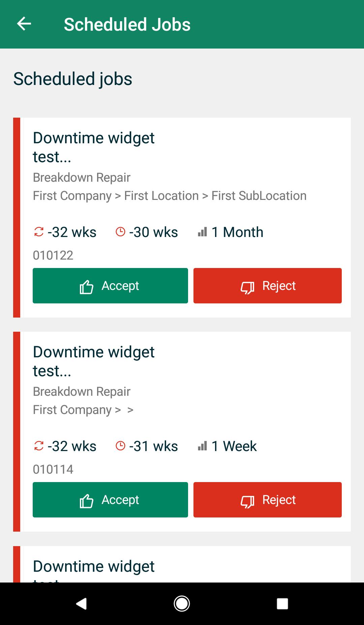Click thumbs-down icon on job 010122

click(247, 288)
